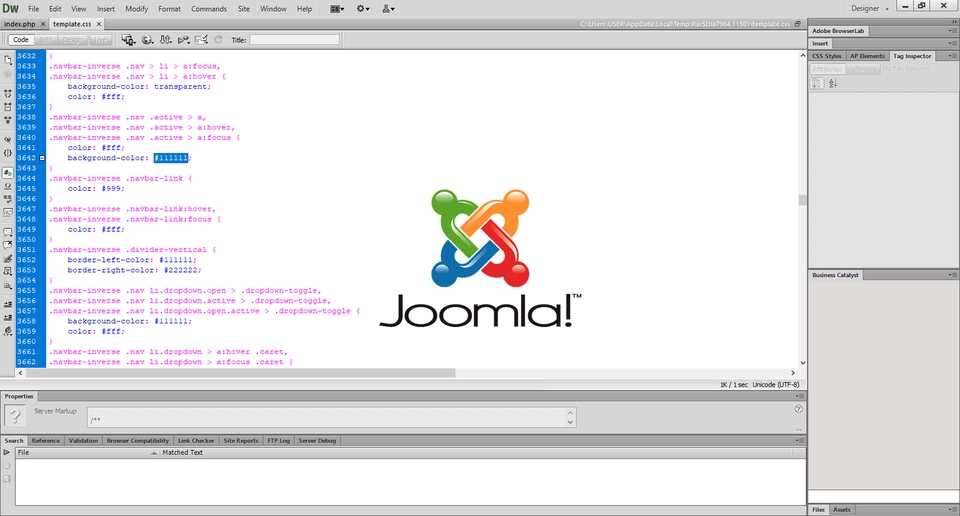Open the Site menu
The height and width of the screenshot is (516, 960).
(244, 9)
